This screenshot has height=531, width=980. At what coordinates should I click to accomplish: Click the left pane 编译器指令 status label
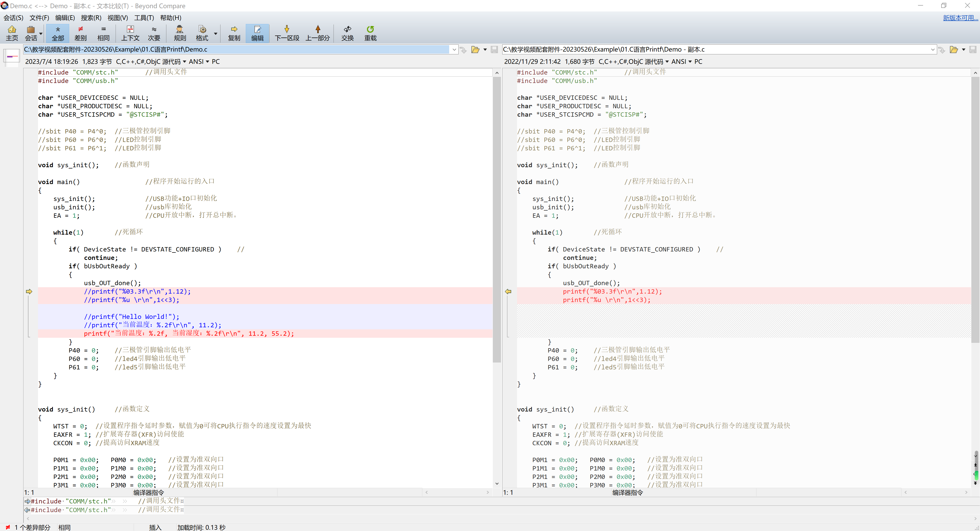pyautogui.click(x=148, y=492)
